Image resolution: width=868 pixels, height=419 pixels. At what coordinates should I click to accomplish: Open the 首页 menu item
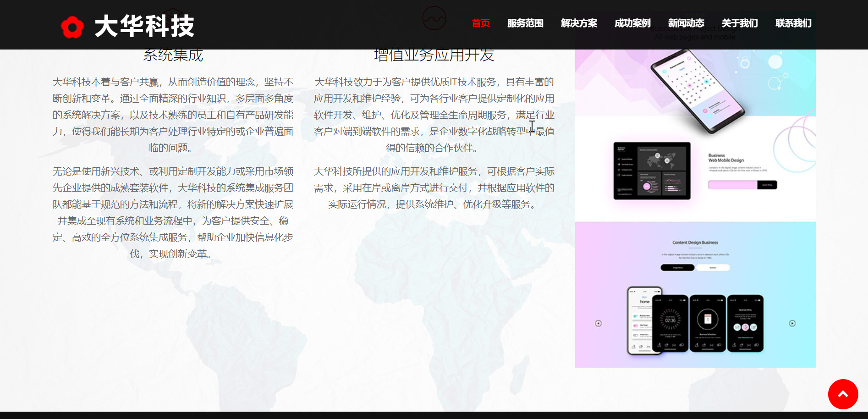[481, 23]
